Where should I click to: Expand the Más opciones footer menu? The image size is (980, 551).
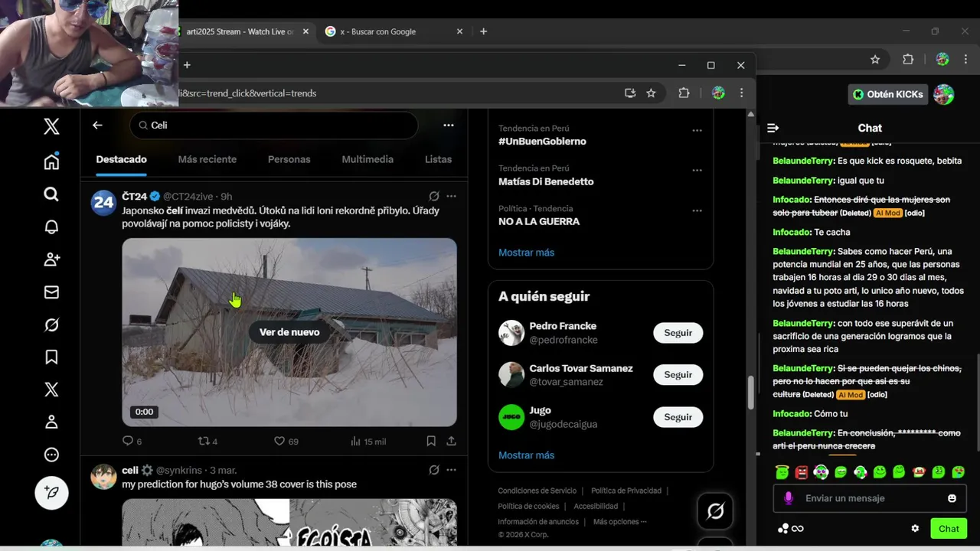point(619,522)
